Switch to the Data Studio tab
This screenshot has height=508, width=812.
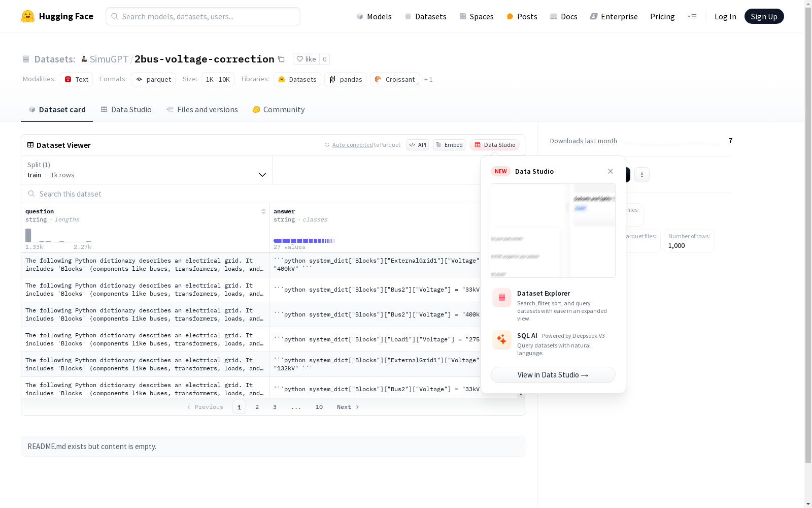click(x=126, y=109)
